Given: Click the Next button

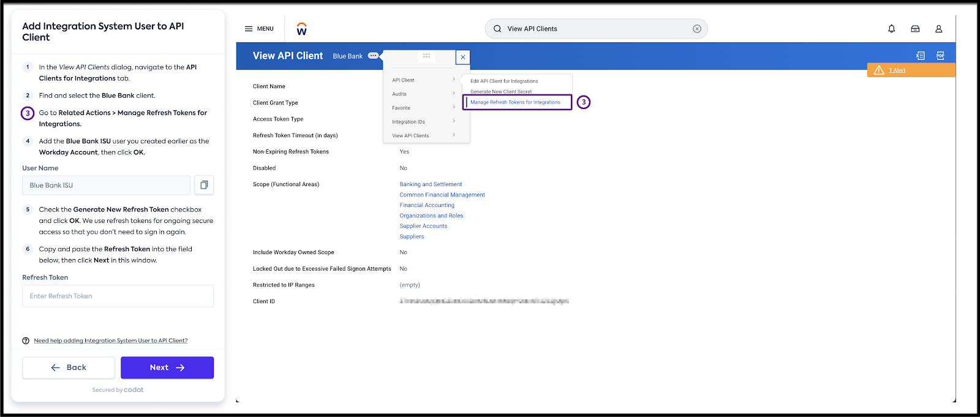Looking at the screenshot, I should coord(167,367).
